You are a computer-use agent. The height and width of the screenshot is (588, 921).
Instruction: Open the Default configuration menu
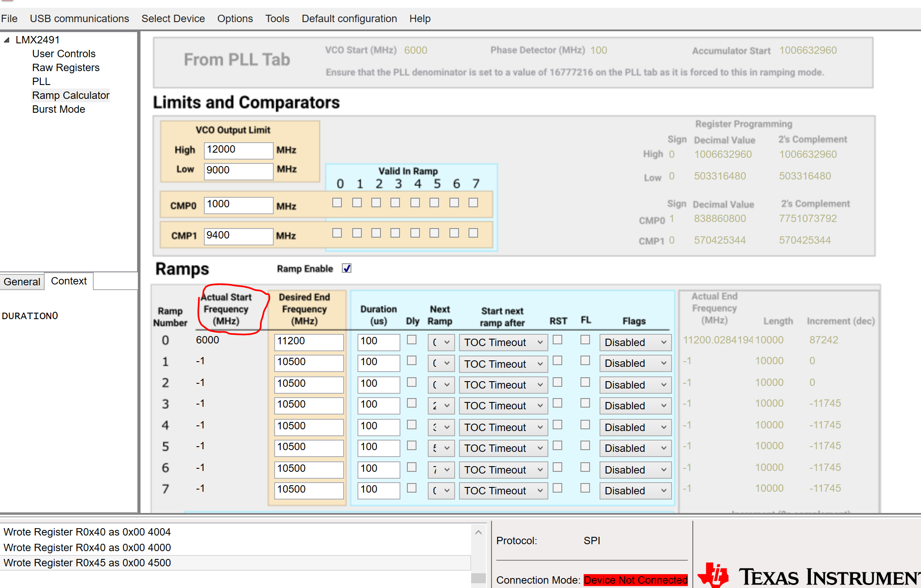click(x=349, y=19)
